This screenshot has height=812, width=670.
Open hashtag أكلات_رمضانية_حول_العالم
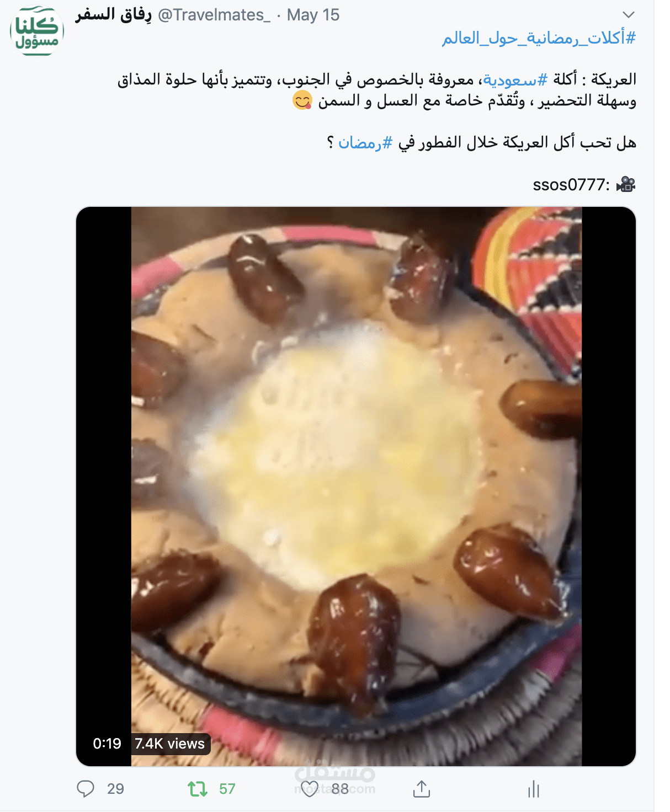click(539, 38)
